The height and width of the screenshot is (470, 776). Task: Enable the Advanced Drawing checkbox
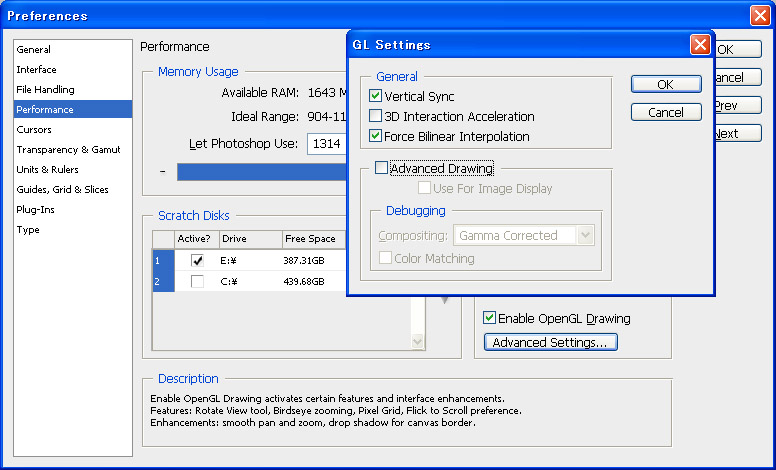point(381,168)
